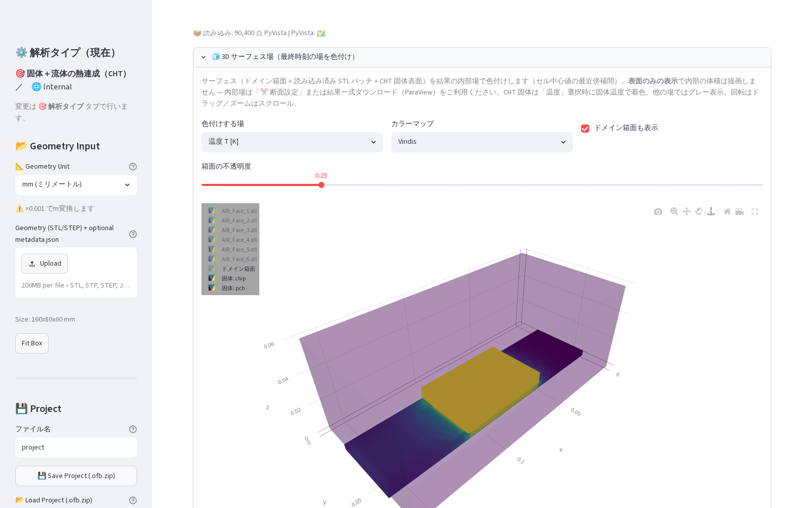Select Turntable rotation (z-axis) tool
812x508 pixels.
click(711, 211)
